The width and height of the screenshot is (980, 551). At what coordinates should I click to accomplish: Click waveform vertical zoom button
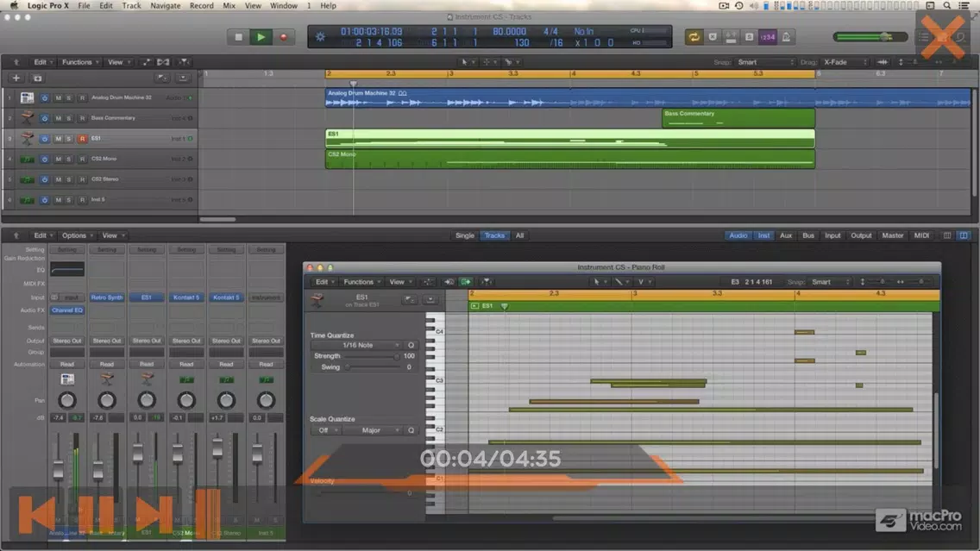coord(882,62)
